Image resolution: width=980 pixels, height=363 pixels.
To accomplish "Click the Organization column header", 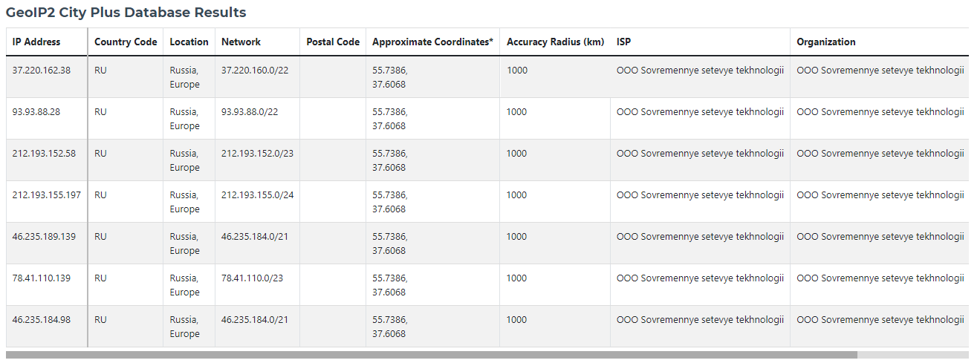I will [x=880, y=42].
